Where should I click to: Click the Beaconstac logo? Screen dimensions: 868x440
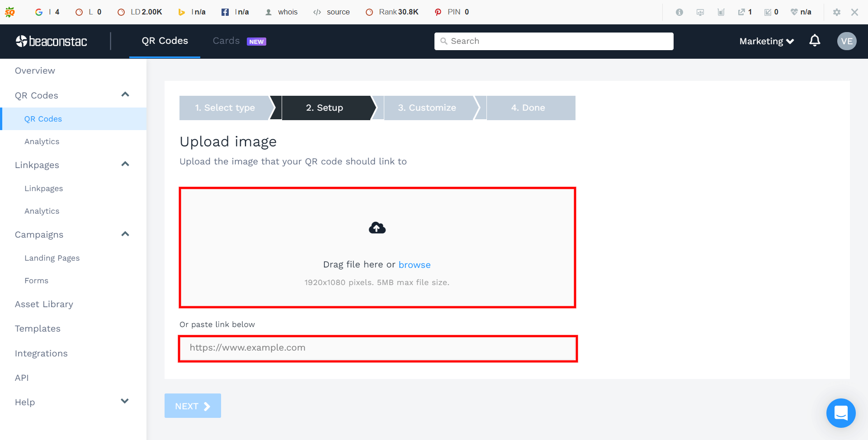click(x=51, y=41)
